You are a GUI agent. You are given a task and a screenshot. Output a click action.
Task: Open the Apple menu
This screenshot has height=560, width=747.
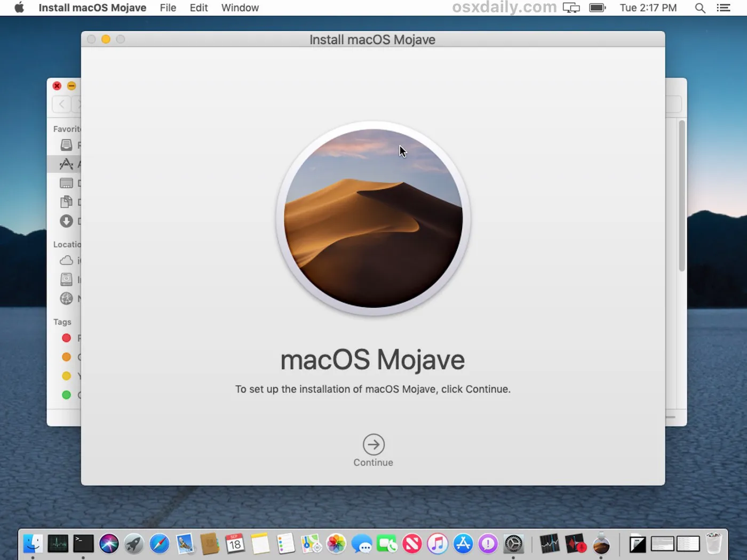point(19,8)
